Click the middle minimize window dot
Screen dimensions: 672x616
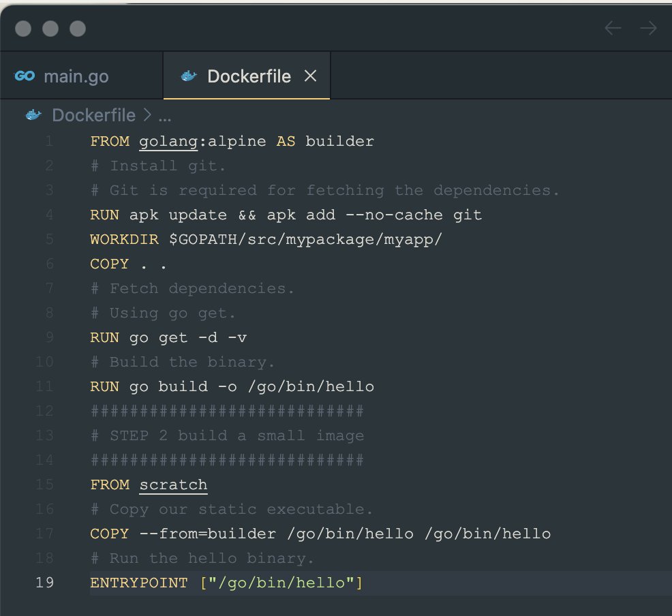point(50,29)
